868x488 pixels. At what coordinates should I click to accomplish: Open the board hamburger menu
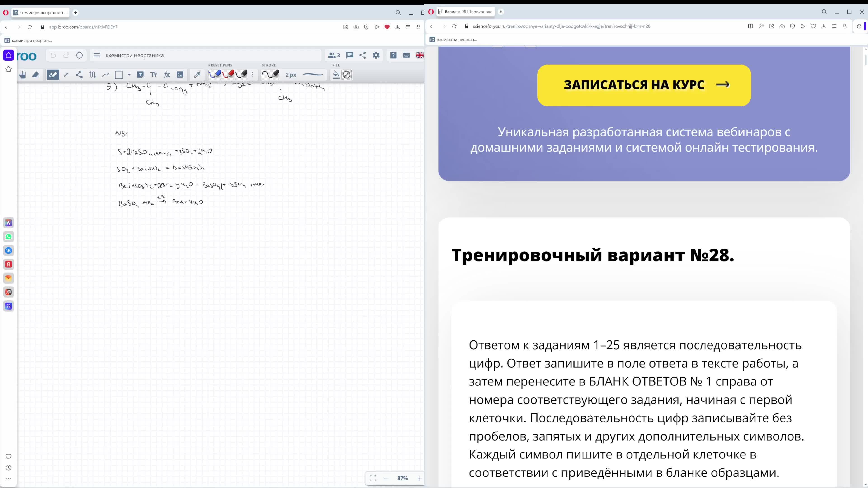(97, 55)
